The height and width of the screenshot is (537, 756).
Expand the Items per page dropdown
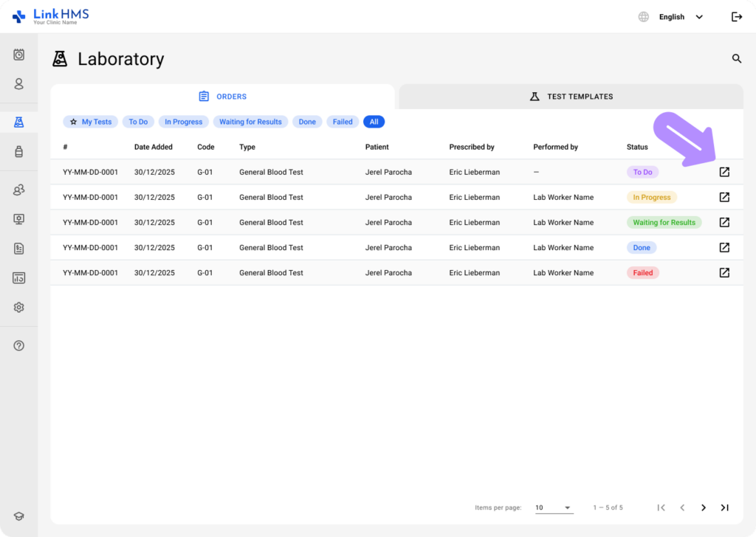click(x=554, y=507)
